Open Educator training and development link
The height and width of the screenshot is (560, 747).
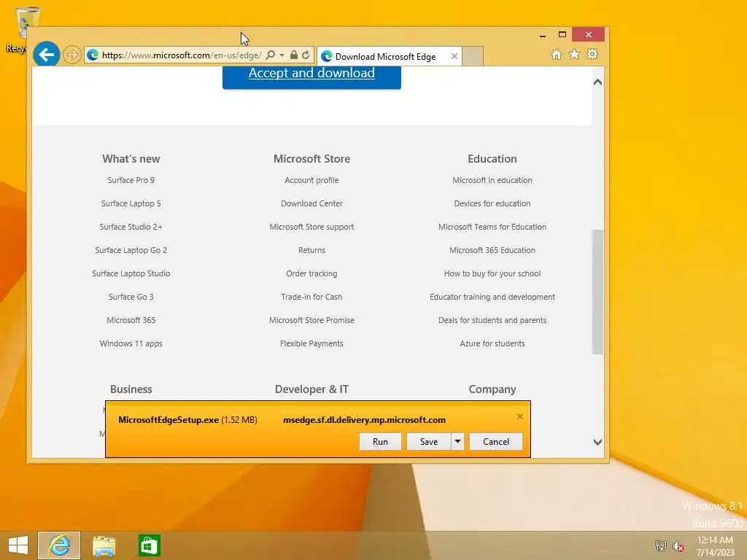tap(492, 297)
